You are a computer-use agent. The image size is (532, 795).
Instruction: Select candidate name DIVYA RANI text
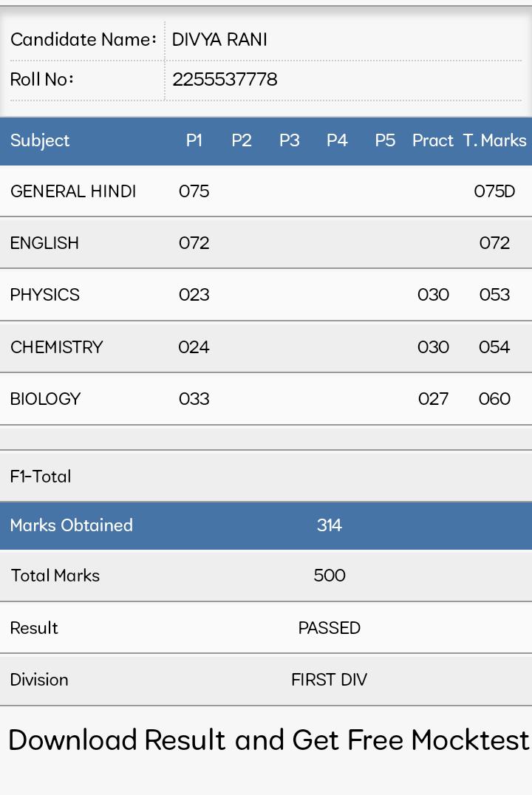click(x=219, y=40)
